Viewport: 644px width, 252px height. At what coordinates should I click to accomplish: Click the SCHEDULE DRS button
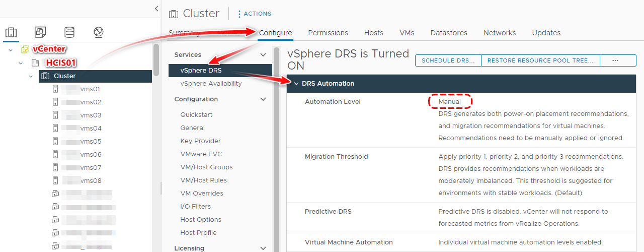point(448,60)
